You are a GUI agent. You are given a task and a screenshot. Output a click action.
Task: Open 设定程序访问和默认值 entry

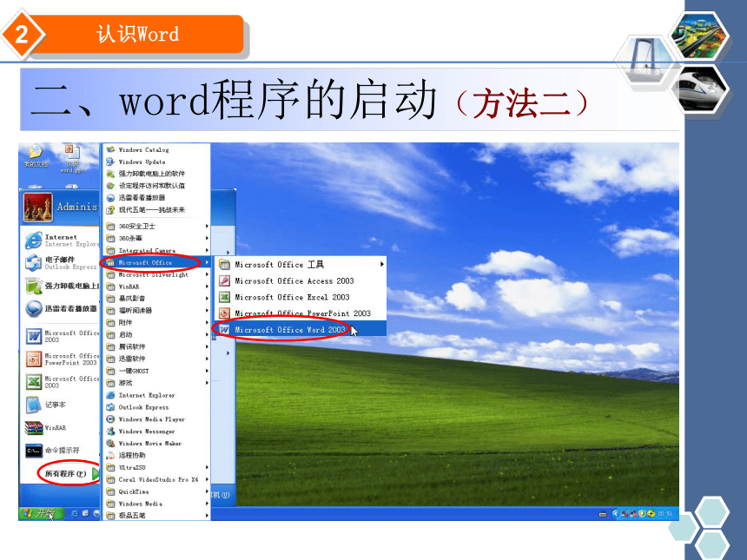tap(146, 186)
